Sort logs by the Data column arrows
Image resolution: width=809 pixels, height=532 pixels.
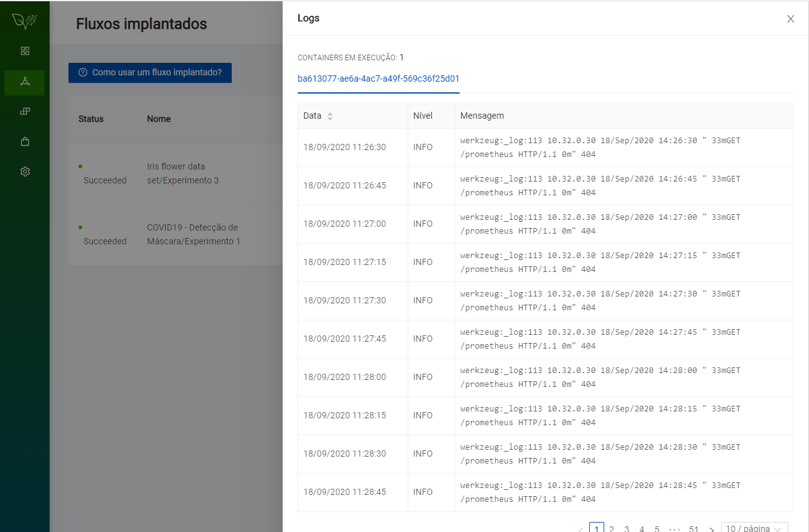[330, 116]
